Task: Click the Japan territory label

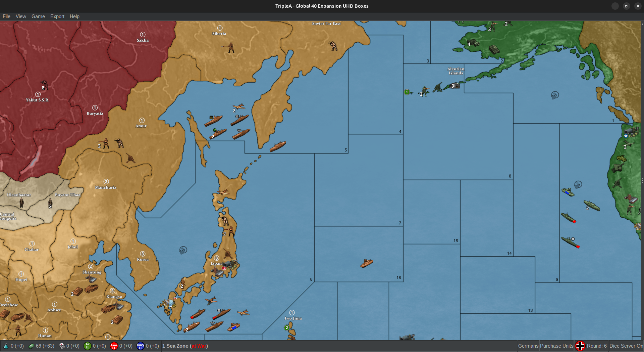Action: coord(216,263)
